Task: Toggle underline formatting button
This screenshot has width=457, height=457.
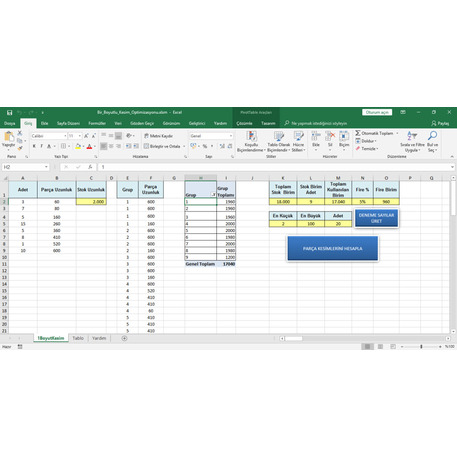Action: click(49, 146)
